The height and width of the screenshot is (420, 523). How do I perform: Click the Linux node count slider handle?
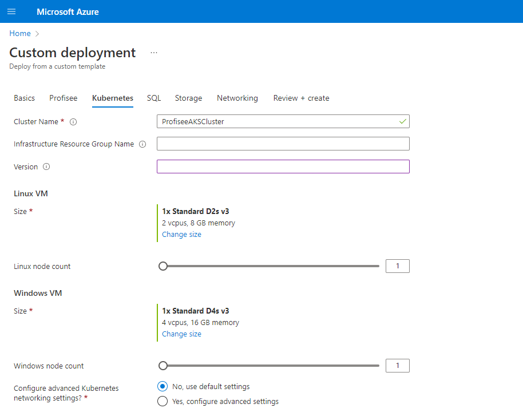coord(163,266)
